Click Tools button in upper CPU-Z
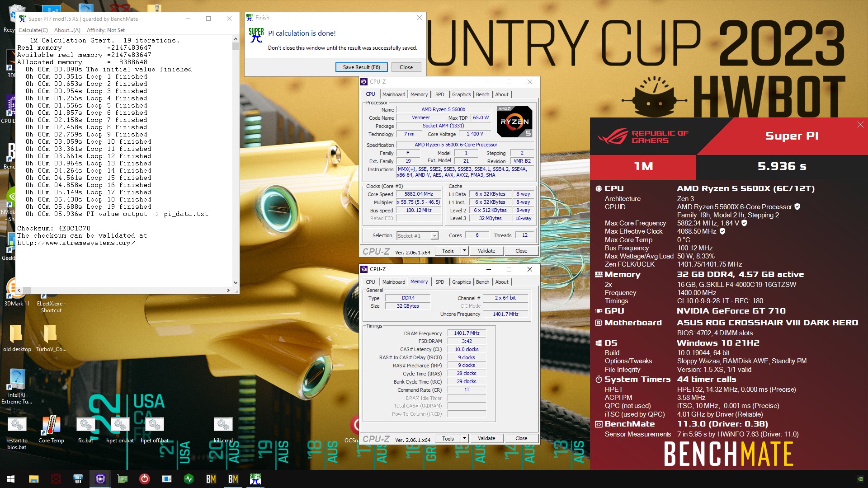 (x=448, y=251)
